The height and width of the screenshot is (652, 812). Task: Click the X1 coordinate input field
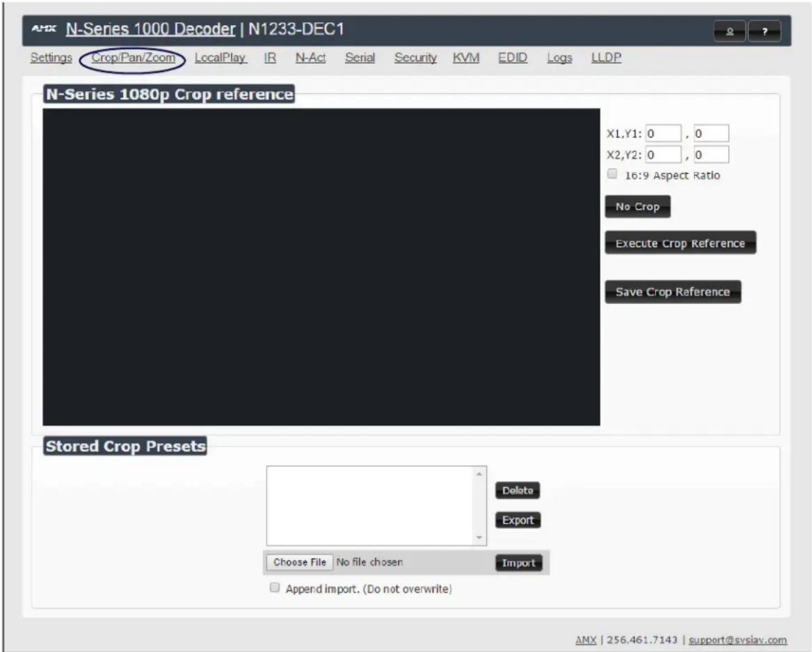pos(663,134)
